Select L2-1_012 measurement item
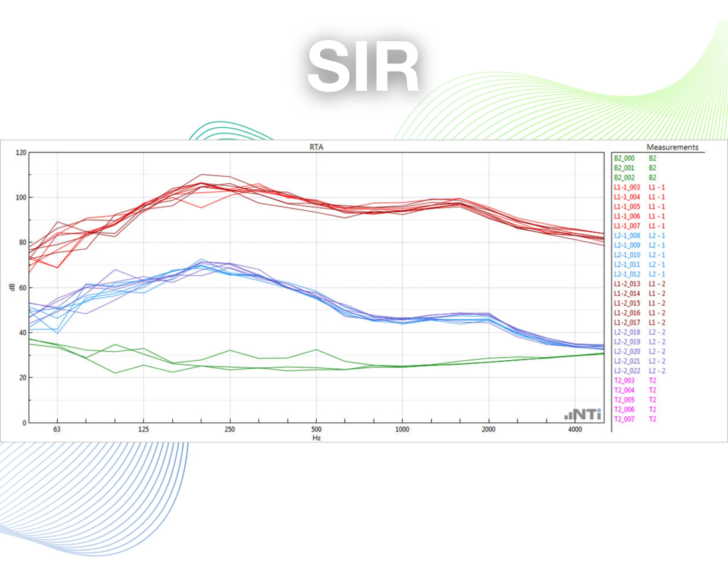The height and width of the screenshot is (582, 728). (627, 274)
